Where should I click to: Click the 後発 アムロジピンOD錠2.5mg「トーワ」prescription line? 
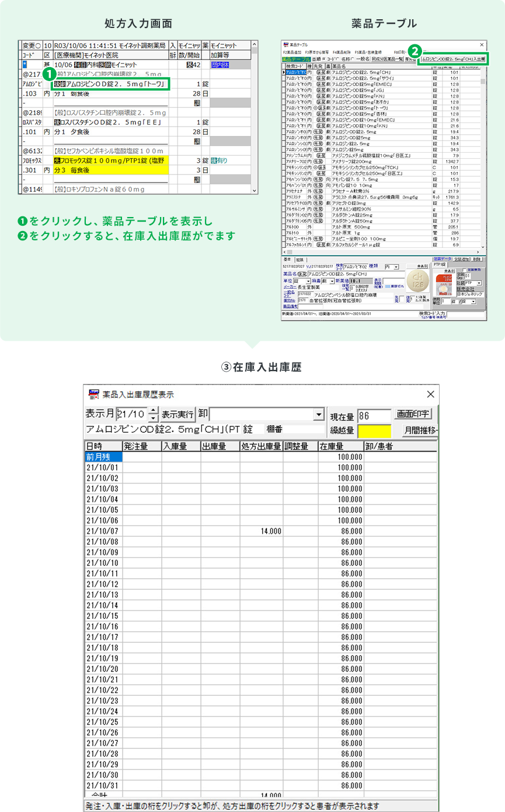click(x=111, y=85)
